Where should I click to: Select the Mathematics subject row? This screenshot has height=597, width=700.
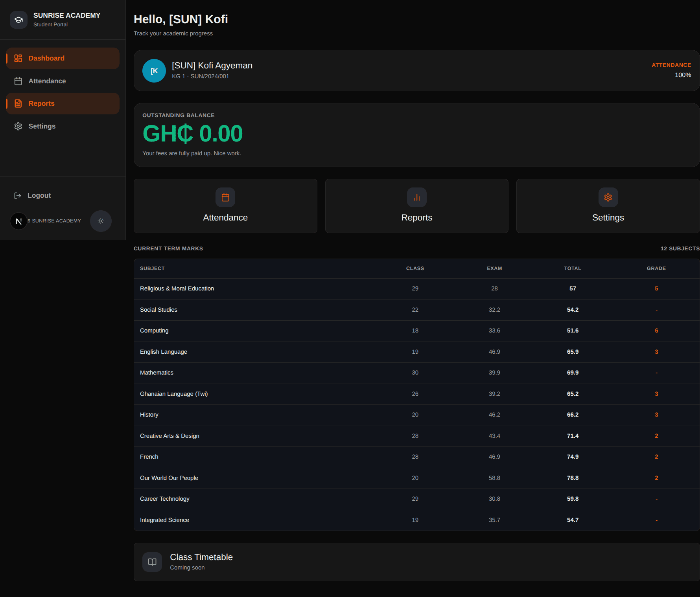[x=417, y=373]
